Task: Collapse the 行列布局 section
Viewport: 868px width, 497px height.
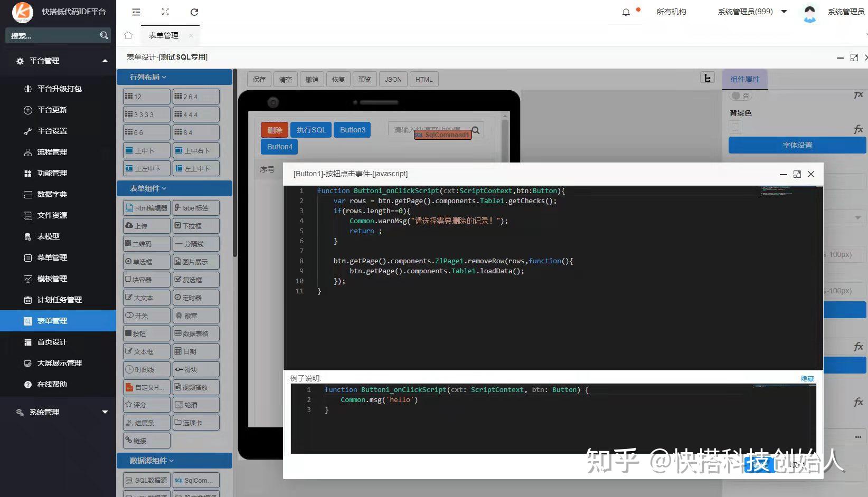Action: tap(174, 77)
